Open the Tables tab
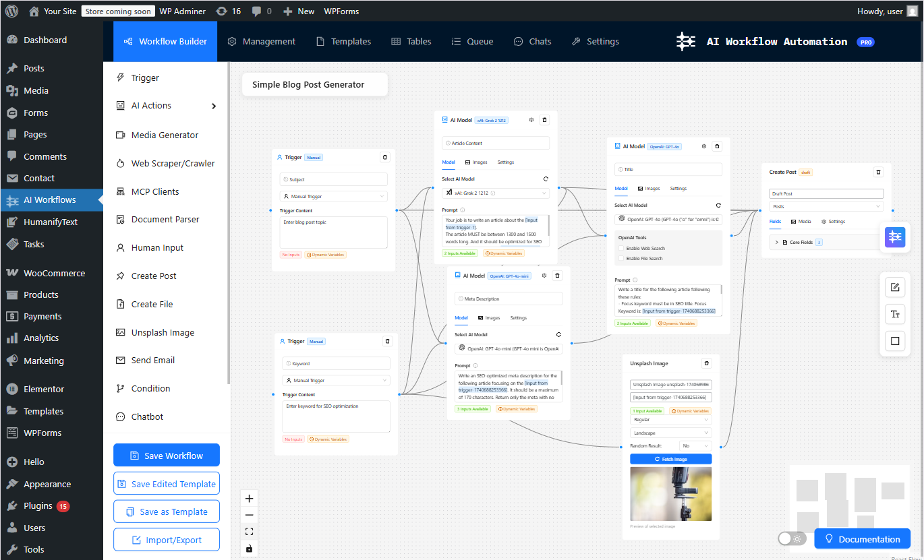This screenshot has height=560, width=924. pyautogui.click(x=411, y=41)
